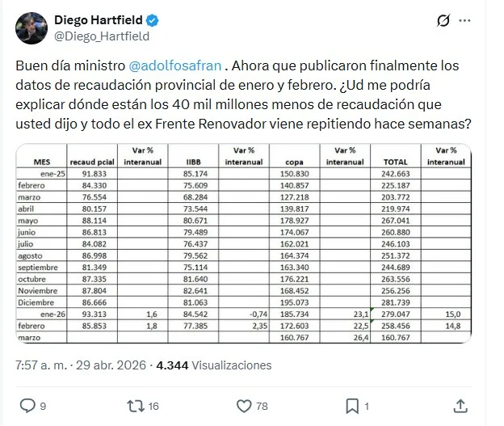Click the reply speech bubble icon
This screenshot has height=426, width=504.
[x=27, y=405]
